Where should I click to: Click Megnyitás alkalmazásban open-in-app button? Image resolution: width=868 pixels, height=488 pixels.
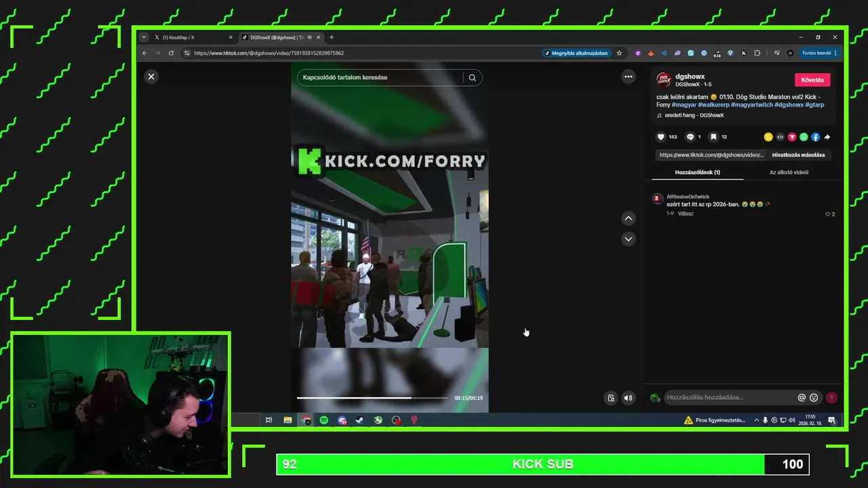[x=576, y=53]
